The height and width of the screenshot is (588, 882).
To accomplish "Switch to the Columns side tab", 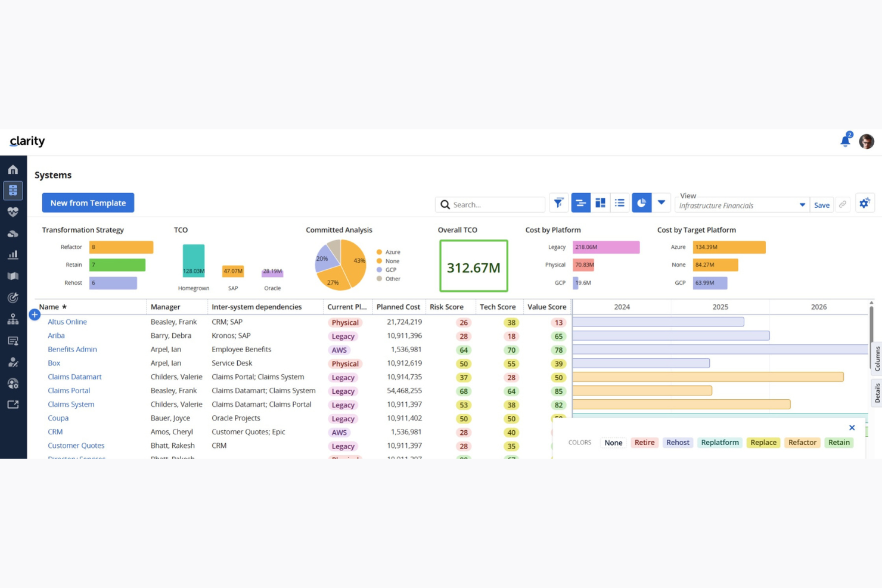I will point(877,359).
